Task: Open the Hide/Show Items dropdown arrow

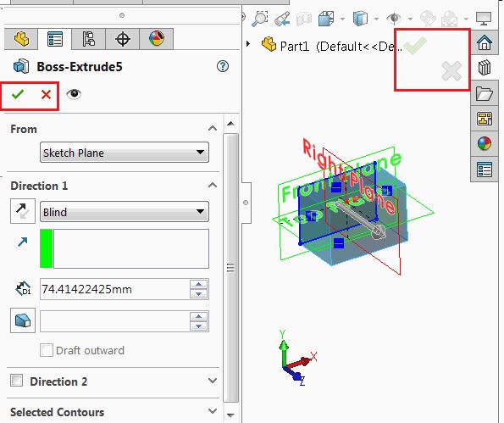Action: [410, 19]
